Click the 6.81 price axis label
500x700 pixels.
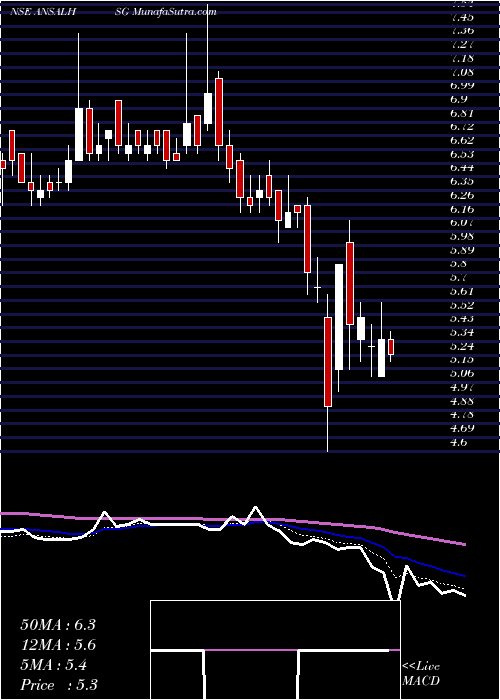tap(462, 113)
